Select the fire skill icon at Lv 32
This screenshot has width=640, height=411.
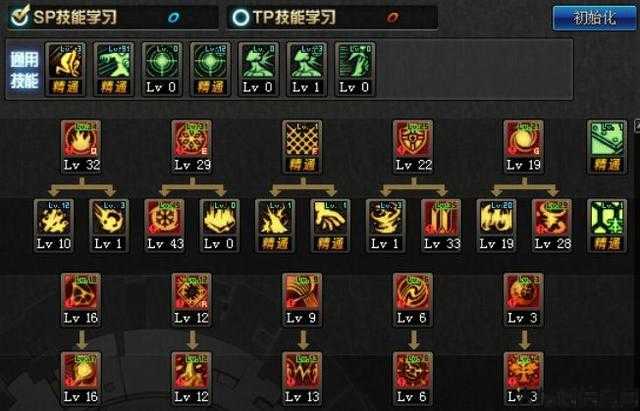tap(81, 139)
